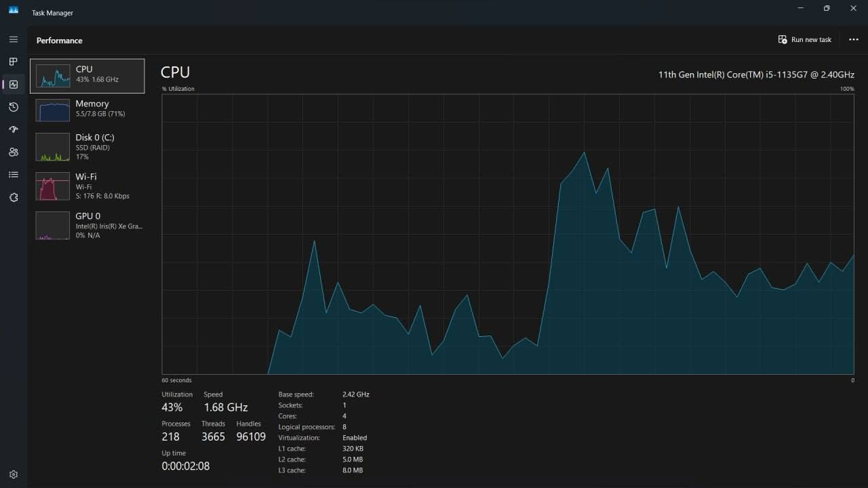Click the '60 seconds' graph axis label

(x=177, y=380)
